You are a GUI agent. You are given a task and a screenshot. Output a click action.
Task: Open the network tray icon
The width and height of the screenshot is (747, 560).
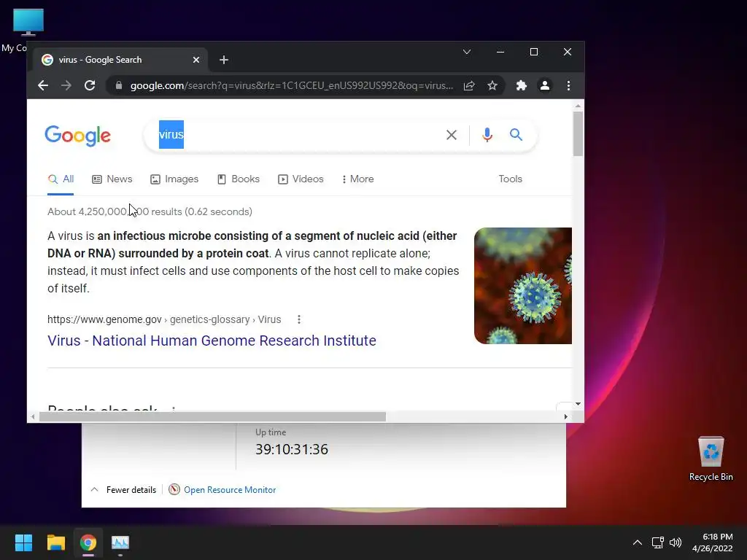(x=658, y=542)
